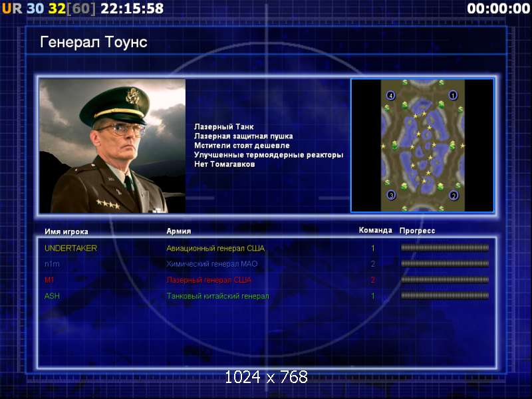Click UNDERTAKER's team number
Image resolution: width=532 pixels, height=399 pixels.
click(x=373, y=248)
